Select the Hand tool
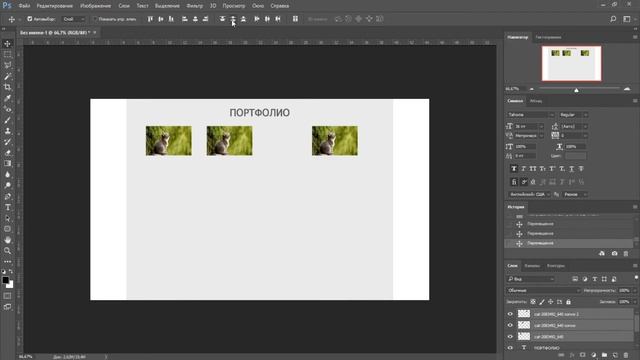 point(7,240)
